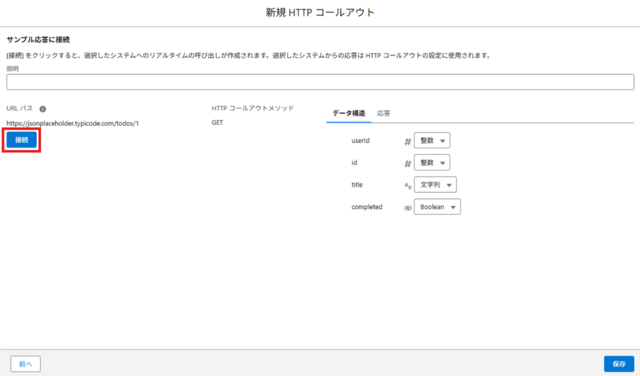Click the boolean type icon for completed
Image resolution: width=640 pixels, height=376 pixels.
click(407, 208)
